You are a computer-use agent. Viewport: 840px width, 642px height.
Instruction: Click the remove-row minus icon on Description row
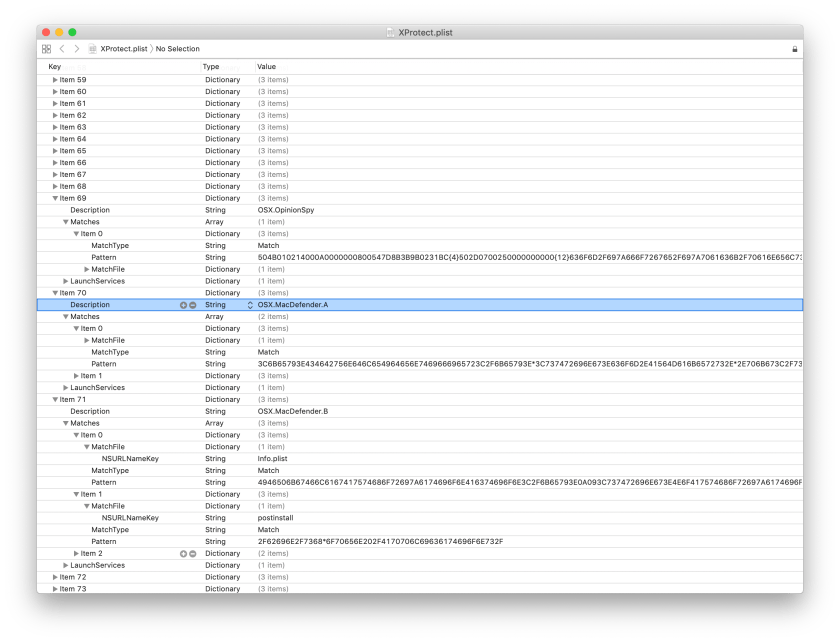194,305
